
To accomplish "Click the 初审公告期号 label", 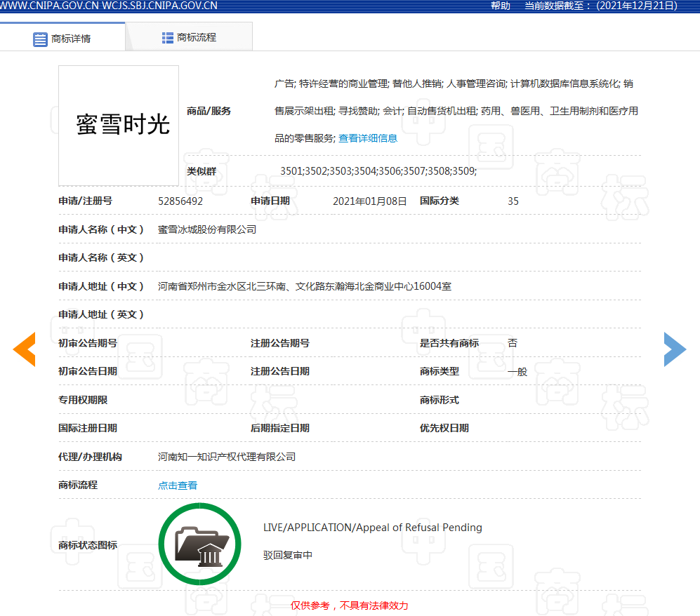I will 88,343.
